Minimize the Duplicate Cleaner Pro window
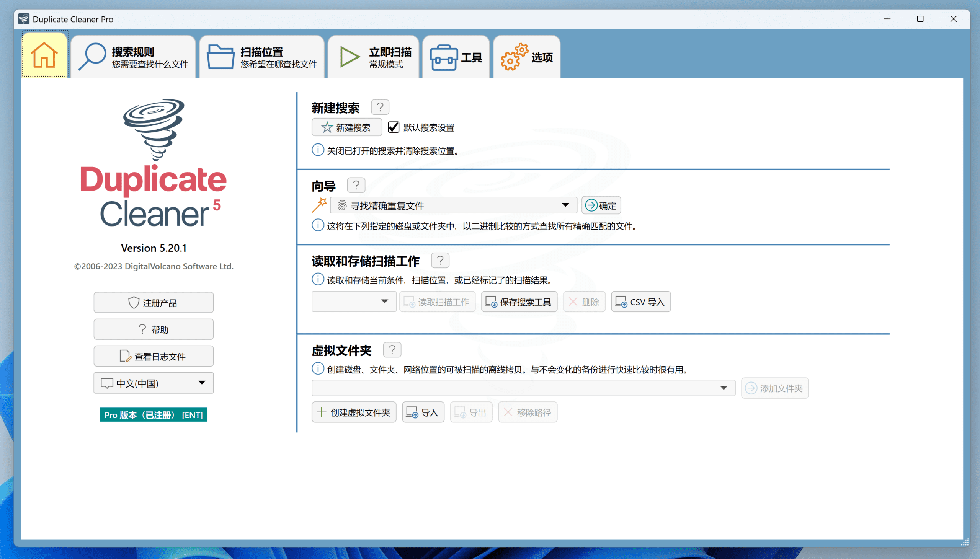 pyautogui.click(x=887, y=19)
